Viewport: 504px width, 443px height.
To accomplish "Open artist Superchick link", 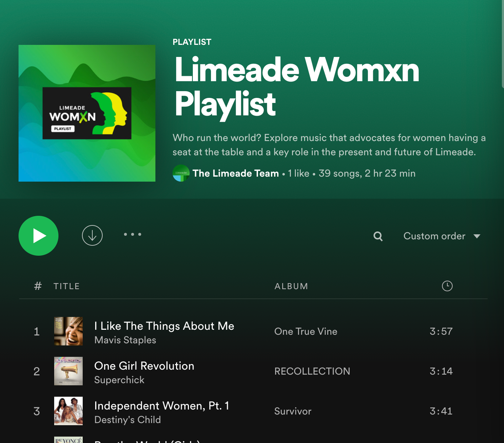I will click(119, 380).
